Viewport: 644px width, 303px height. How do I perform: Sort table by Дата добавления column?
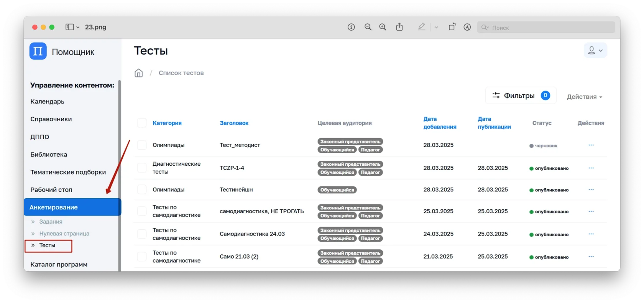pos(440,123)
